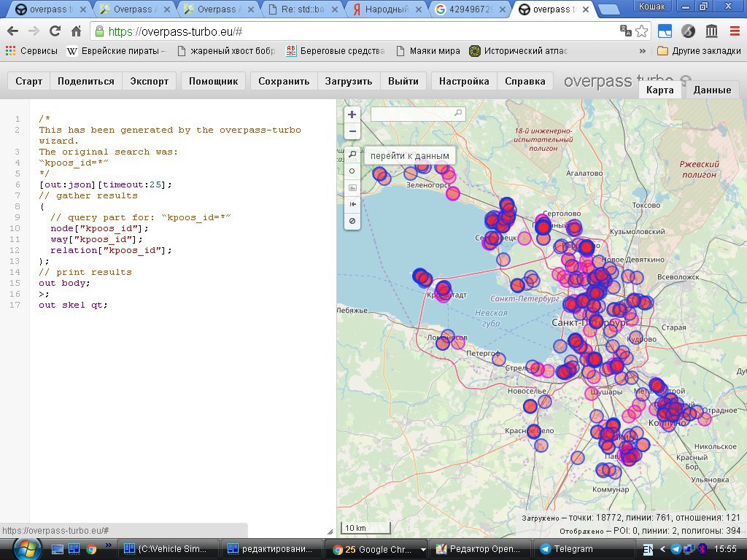Image resolution: width=747 pixels, height=560 pixels.
Task: Click the image overlay icon on map
Action: tap(352, 187)
